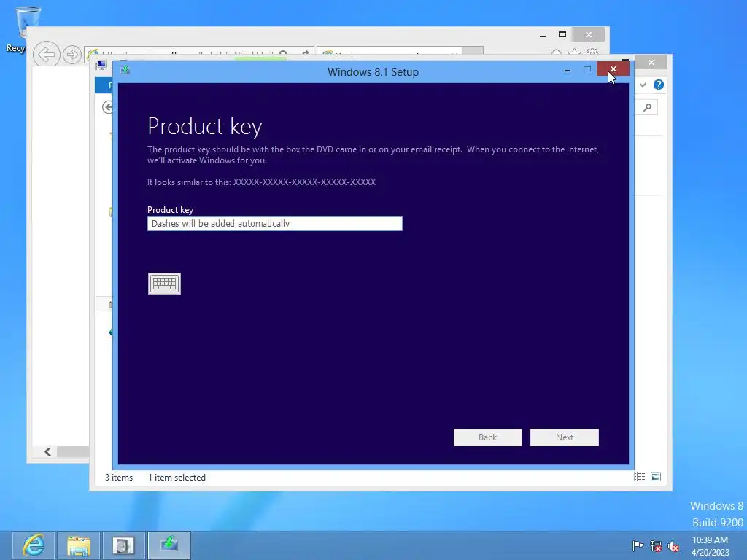Switch File Explorer to details view
Viewport: 747px width, 560px height.
(639, 477)
